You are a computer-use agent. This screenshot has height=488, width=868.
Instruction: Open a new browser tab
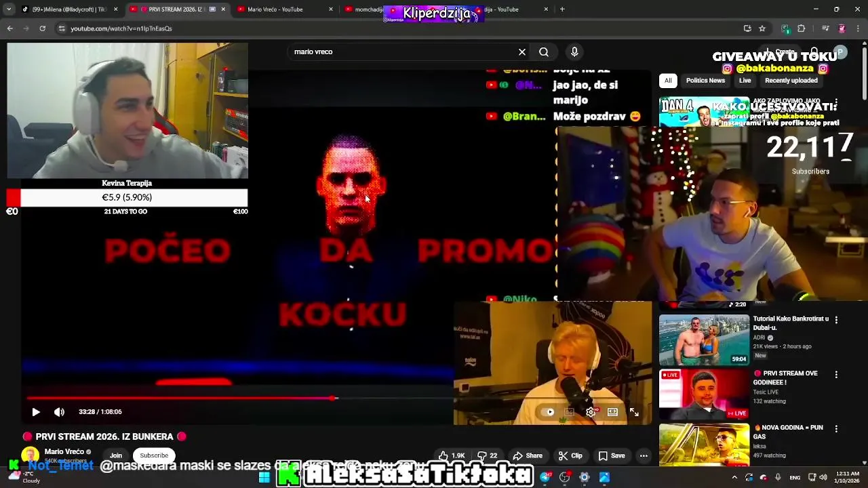pyautogui.click(x=562, y=9)
